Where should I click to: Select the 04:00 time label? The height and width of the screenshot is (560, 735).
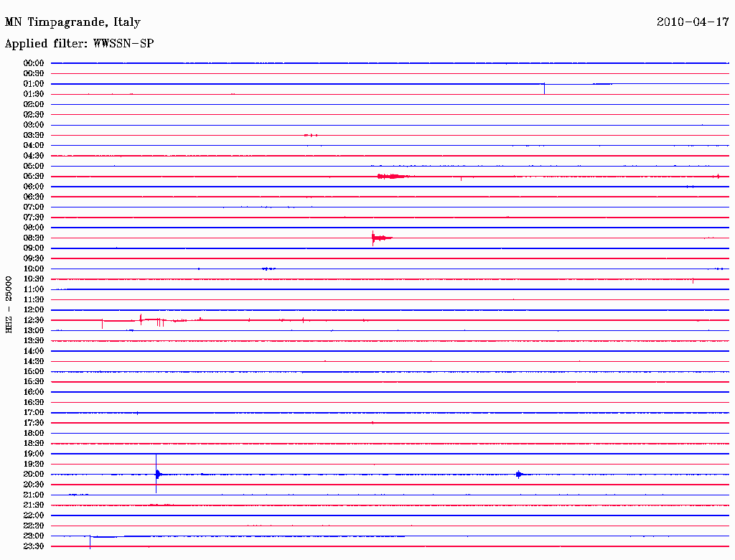(x=34, y=146)
